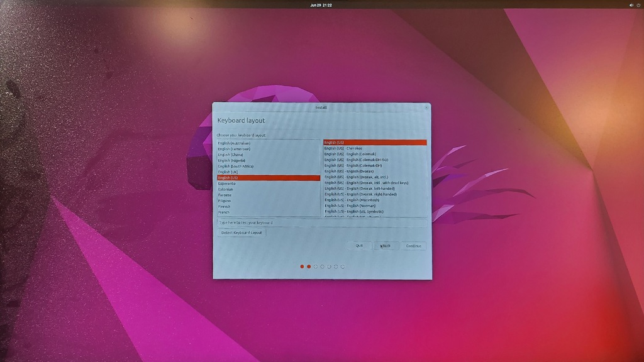Select English (Dvorak, left-handed) variant
The image size is (644, 362).
tap(375, 189)
